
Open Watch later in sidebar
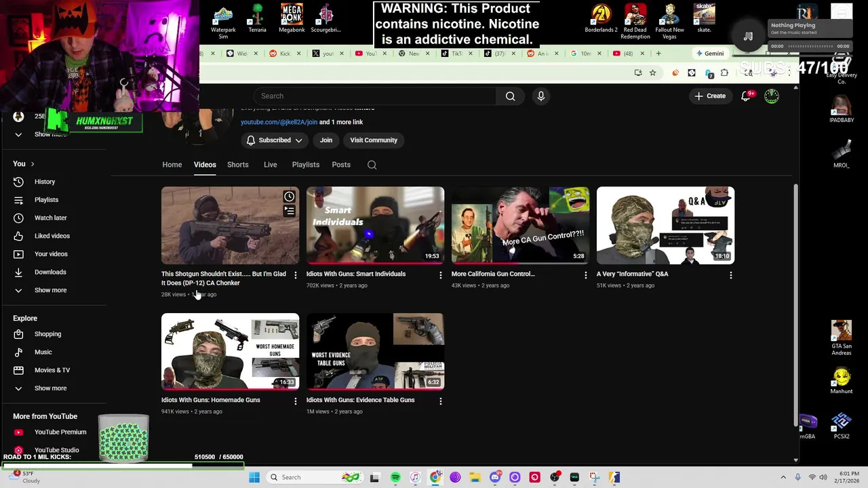[x=50, y=218]
